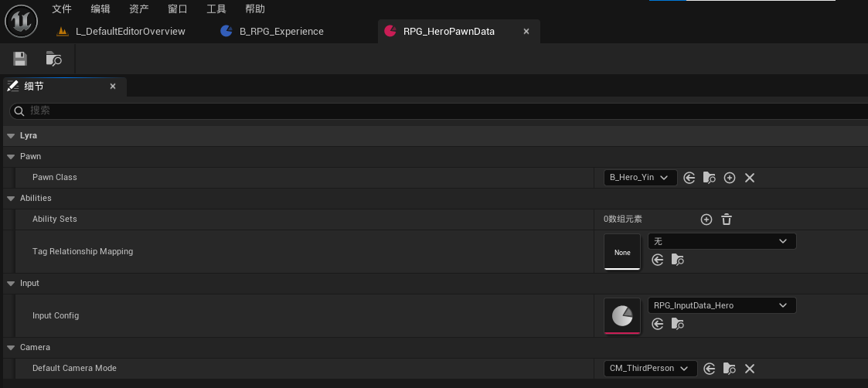
Task: Click the search magnifier icon in details
Action: coord(19,111)
